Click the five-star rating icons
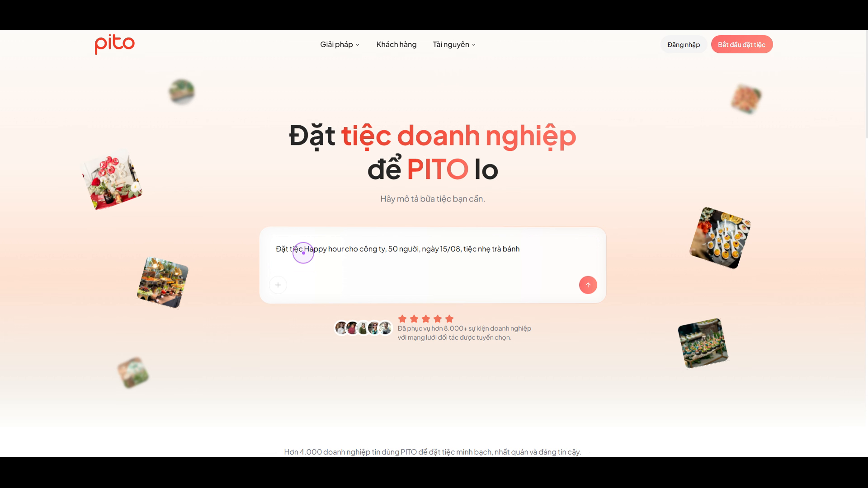Screen dimensions: 868x488 pos(426,319)
